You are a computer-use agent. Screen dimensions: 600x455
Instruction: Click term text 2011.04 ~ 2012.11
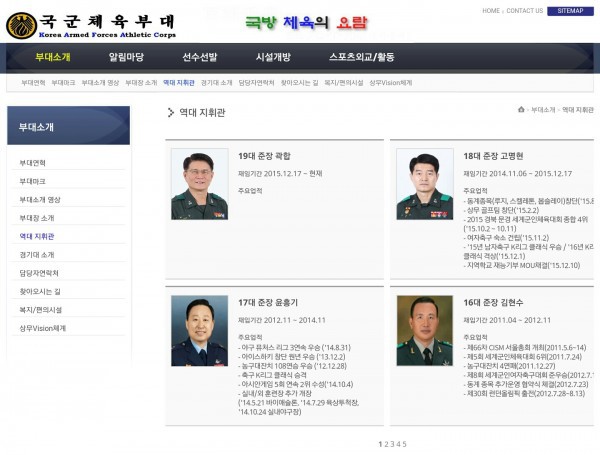point(520,320)
